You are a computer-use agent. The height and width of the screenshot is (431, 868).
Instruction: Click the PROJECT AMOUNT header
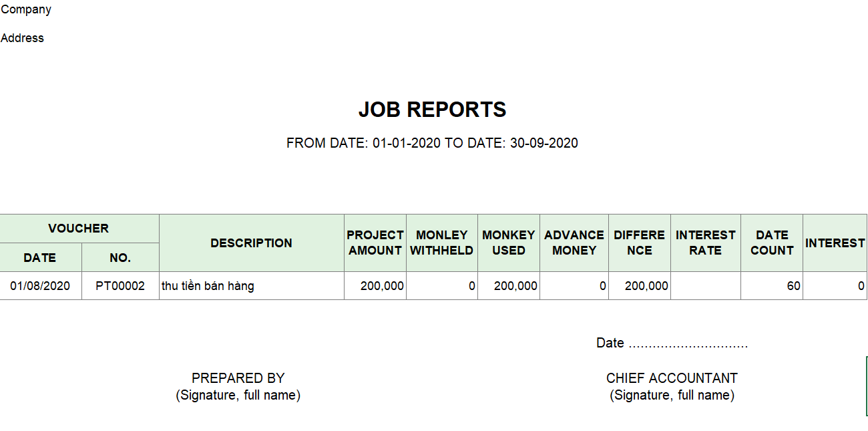[375, 243]
